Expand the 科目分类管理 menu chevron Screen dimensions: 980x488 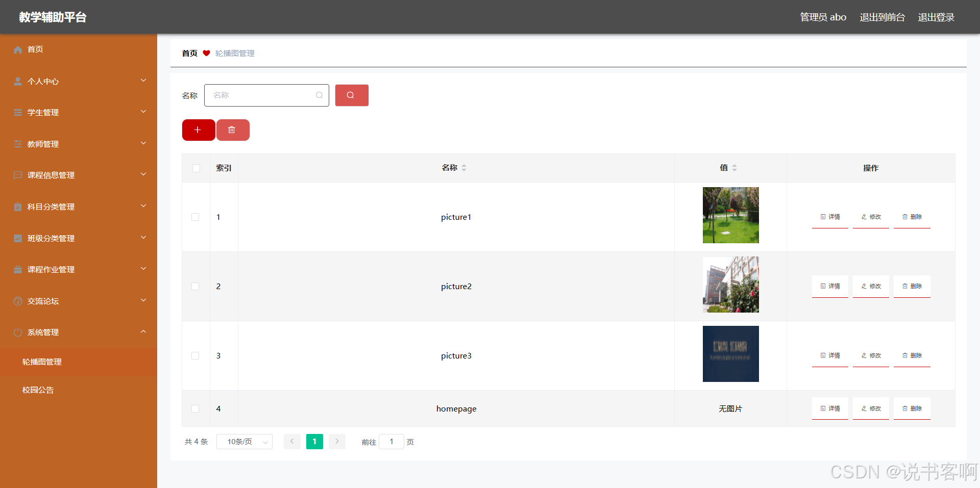[143, 206]
